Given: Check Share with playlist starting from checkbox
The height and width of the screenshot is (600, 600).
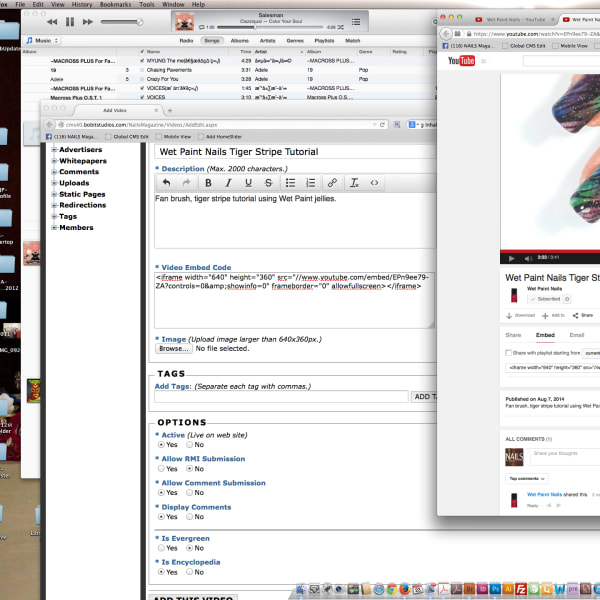Looking at the screenshot, I should [509, 353].
